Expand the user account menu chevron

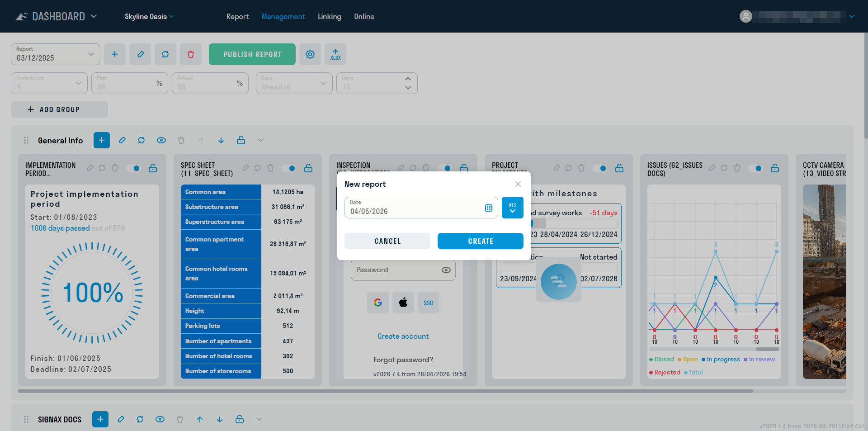tap(852, 16)
